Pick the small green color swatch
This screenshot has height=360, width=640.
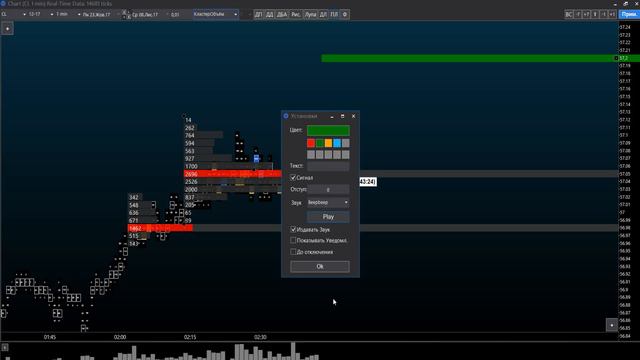320,143
